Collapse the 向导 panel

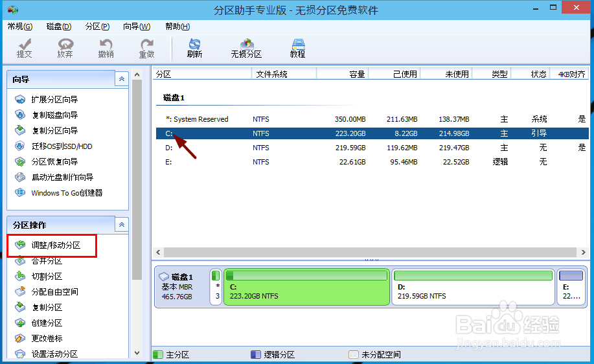[122, 79]
